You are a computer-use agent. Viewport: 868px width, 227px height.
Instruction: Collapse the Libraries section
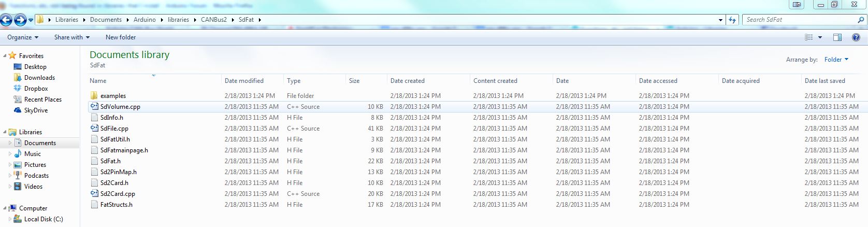[x=5, y=132]
